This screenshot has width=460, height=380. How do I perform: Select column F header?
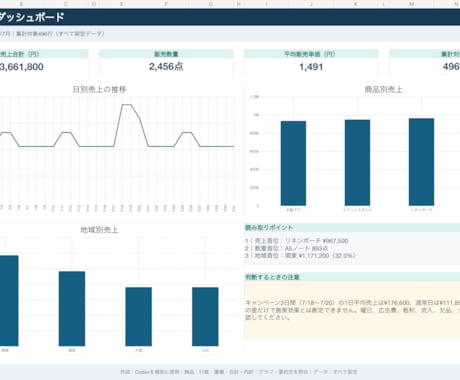(x=166, y=4)
